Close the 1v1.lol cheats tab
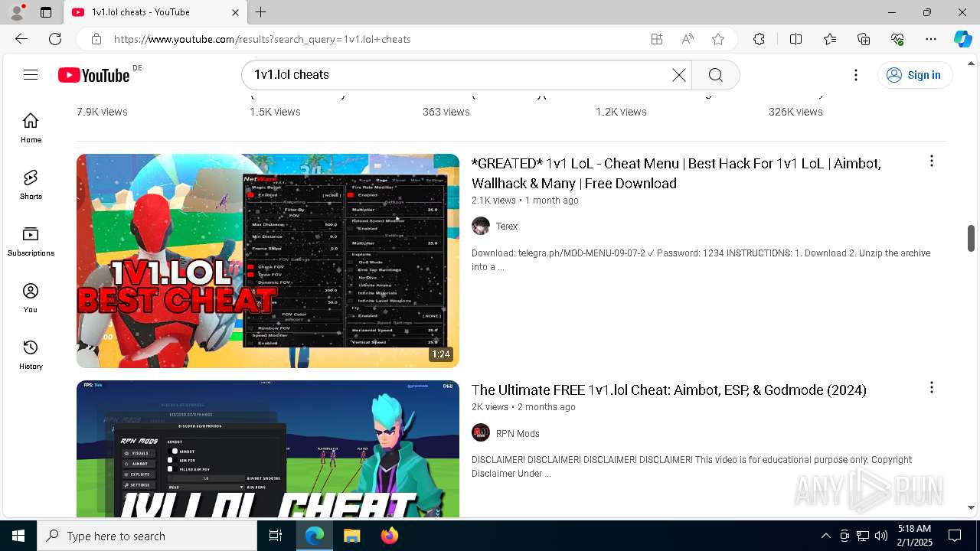Screen dimensions: 980x551 236,12
